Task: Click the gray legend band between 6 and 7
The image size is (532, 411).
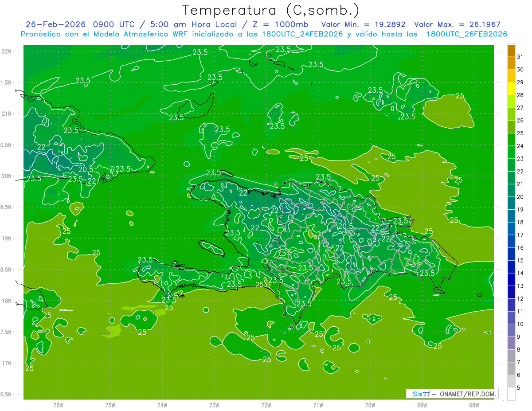Action: click(511, 368)
